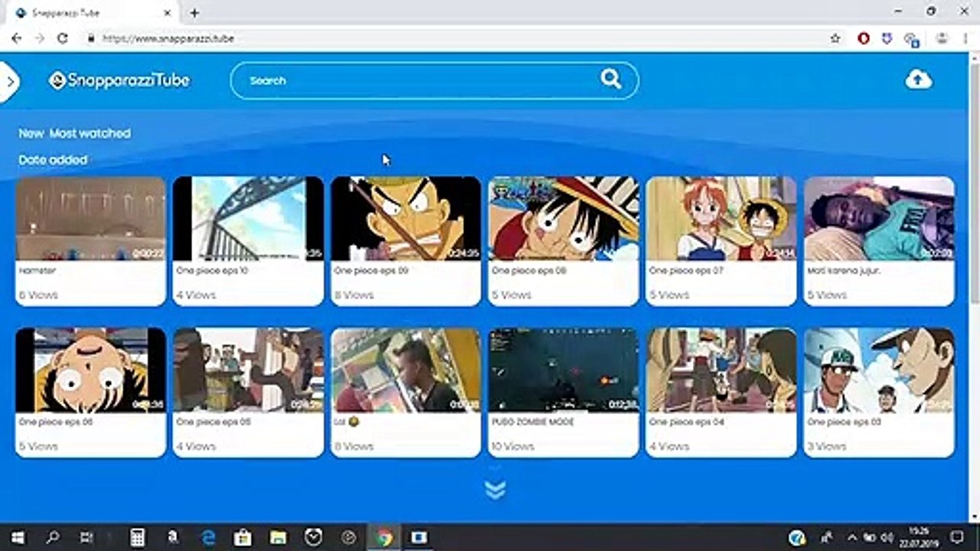Viewport: 980px width, 551px height.
Task: Click the Hamster video title
Action: 38,271
